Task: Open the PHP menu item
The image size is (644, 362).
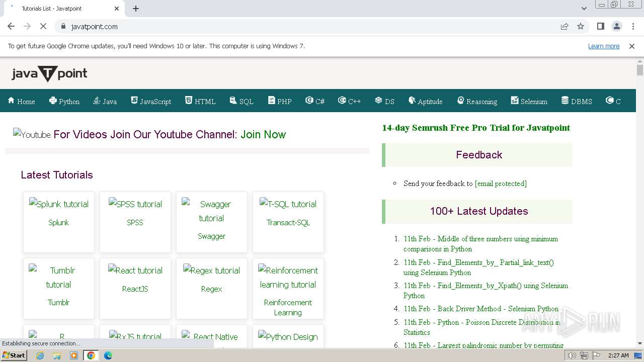Action: (280, 101)
